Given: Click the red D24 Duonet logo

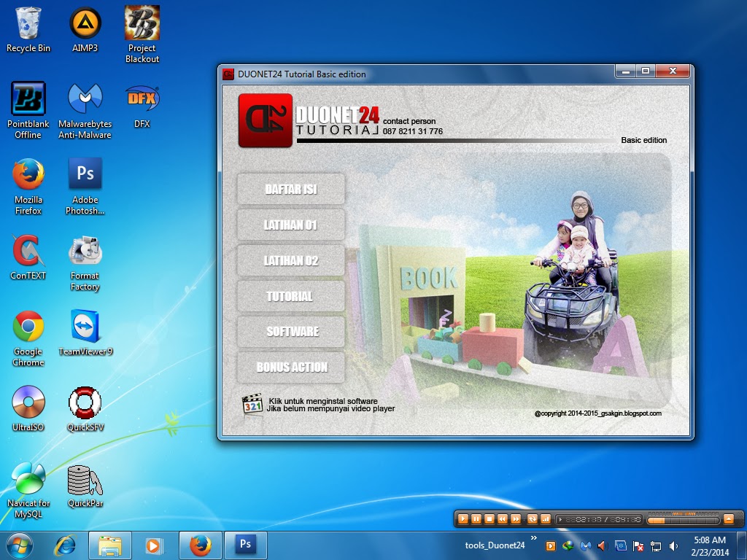Looking at the screenshot, I should point(266,120).
